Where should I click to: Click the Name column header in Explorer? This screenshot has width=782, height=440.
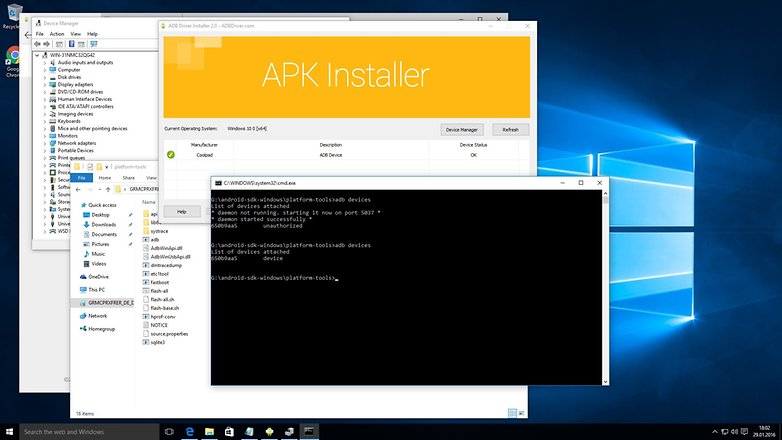click(149, 202)
